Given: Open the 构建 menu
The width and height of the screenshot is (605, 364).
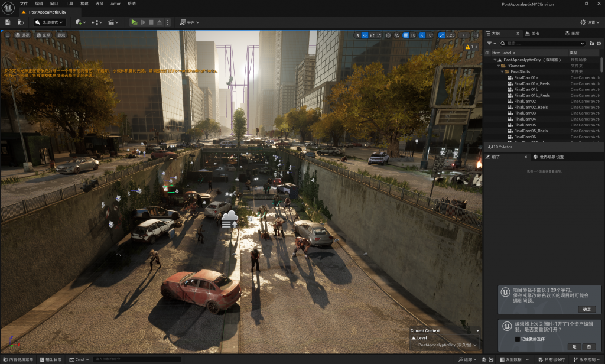Looking at the screenshot, I should pos(84,4).
